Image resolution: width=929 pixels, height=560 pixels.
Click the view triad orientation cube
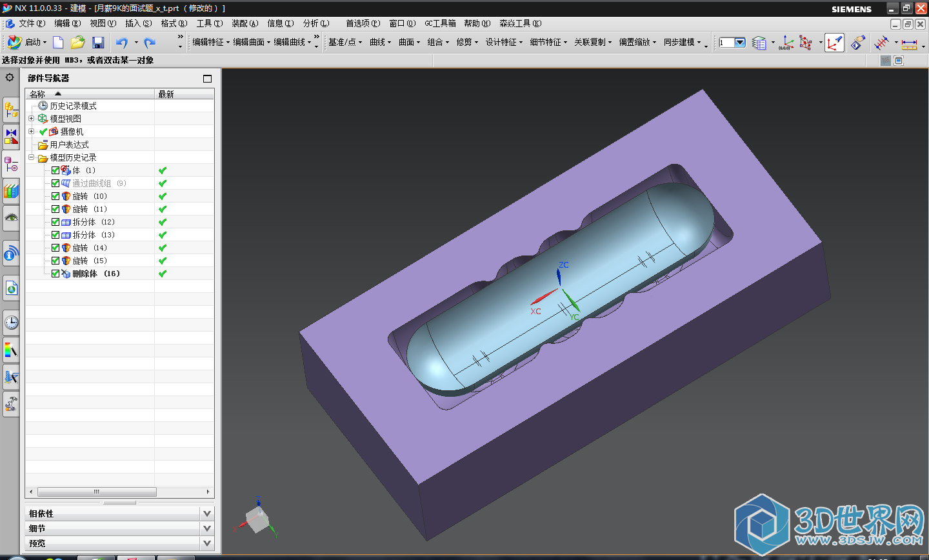click(x=256, y=519)
